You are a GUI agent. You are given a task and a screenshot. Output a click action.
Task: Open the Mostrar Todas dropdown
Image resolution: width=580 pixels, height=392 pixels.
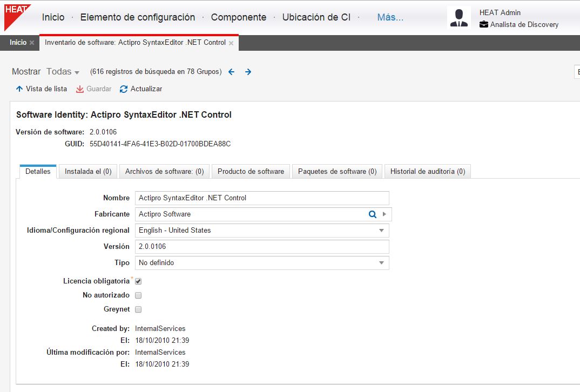(63, 72)
